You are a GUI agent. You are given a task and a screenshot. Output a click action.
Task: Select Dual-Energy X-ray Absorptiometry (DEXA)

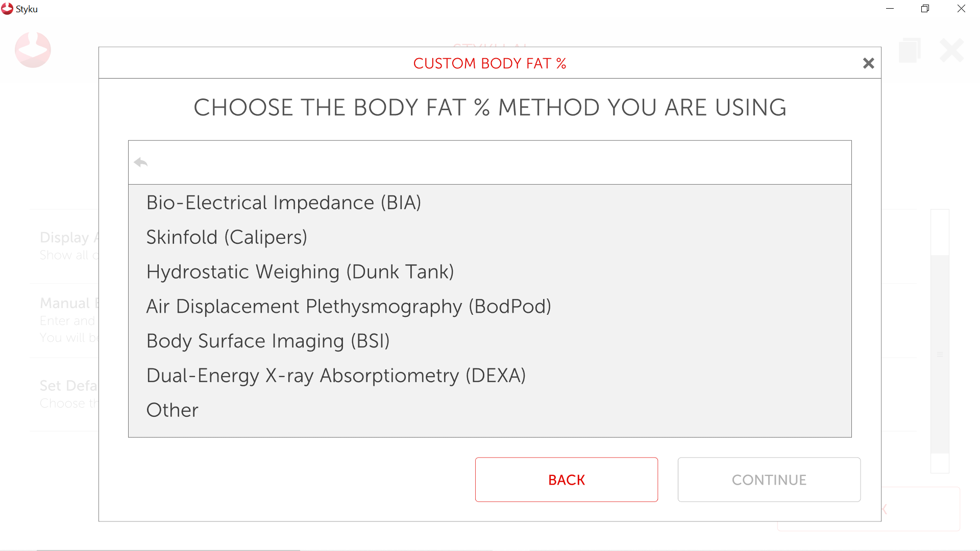pos(336,375)
